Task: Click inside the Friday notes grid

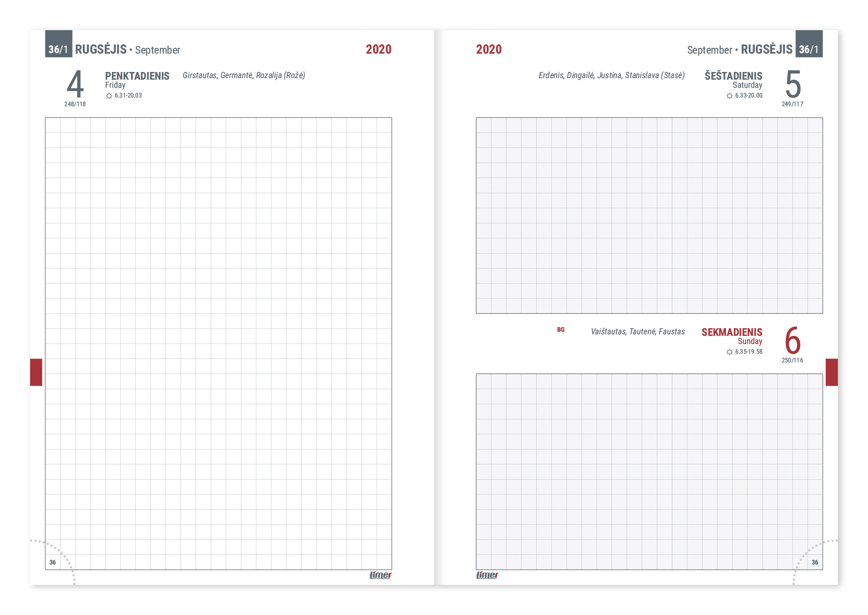Action: (x=218, y=343)
